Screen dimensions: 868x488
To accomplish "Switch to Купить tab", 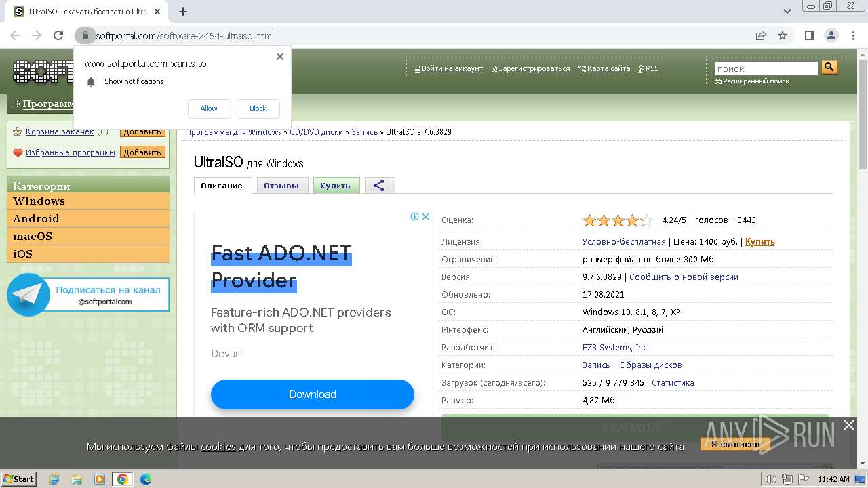I will (336, 186).
